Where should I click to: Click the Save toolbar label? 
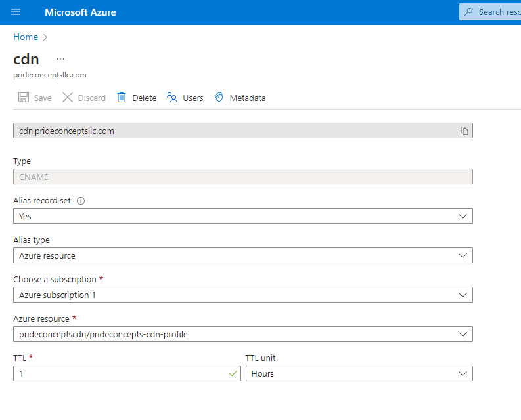coord(43,98)
